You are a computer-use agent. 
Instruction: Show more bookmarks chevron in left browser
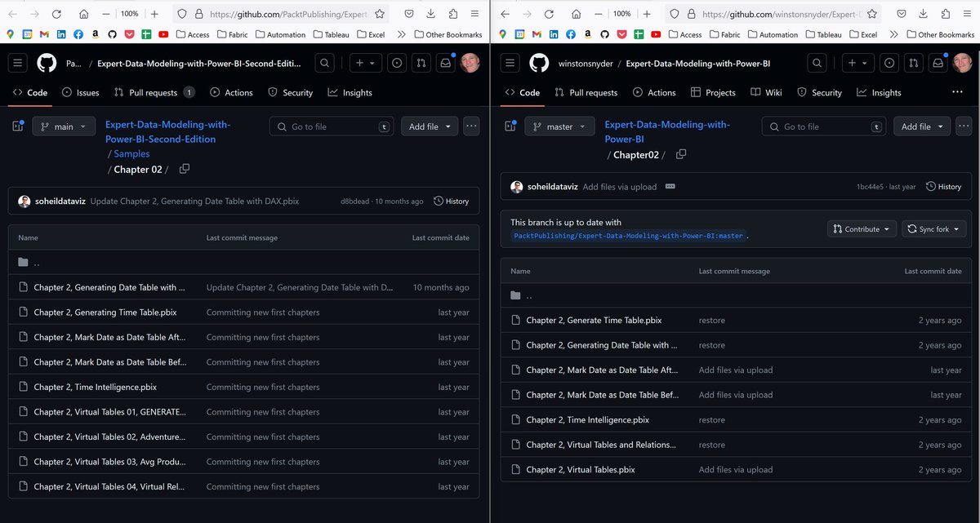(401, 34)
